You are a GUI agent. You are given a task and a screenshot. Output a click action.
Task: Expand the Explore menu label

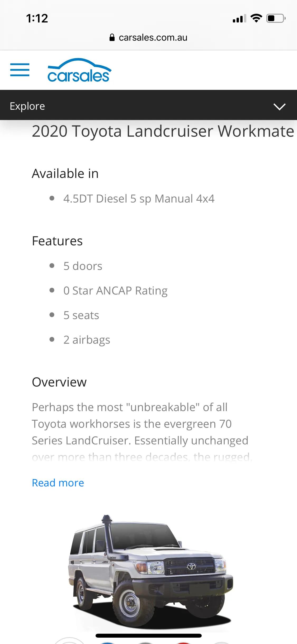point(27,106)
